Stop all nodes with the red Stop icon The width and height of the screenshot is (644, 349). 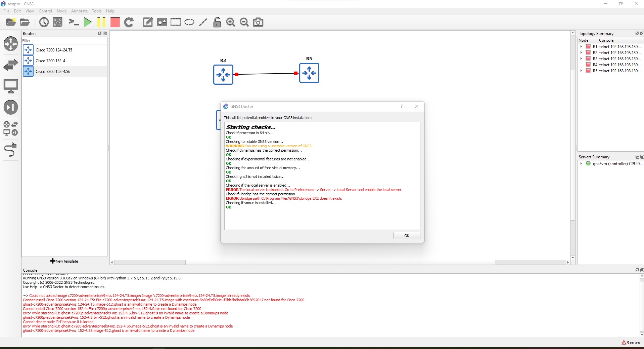pyautogui.click(x=114, y=22)
